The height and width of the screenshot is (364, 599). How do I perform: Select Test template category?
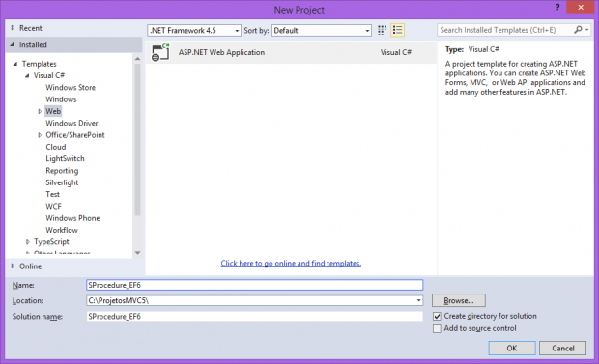53,194
